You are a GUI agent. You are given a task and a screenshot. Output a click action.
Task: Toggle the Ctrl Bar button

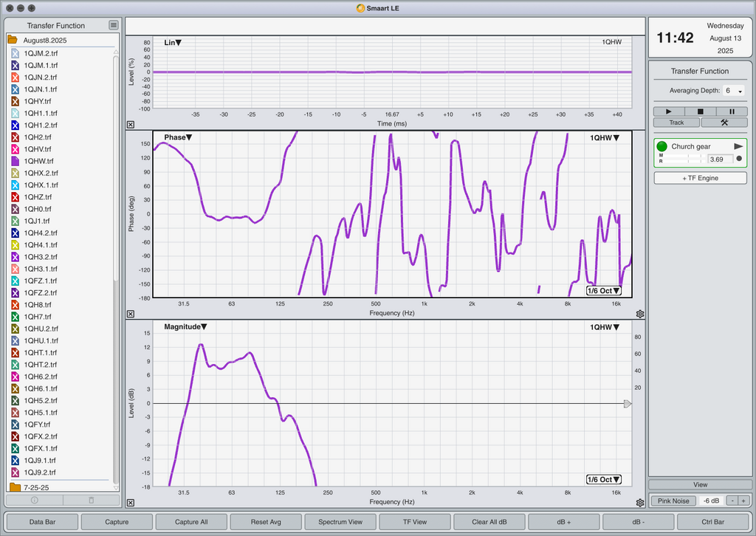[712, 521]
